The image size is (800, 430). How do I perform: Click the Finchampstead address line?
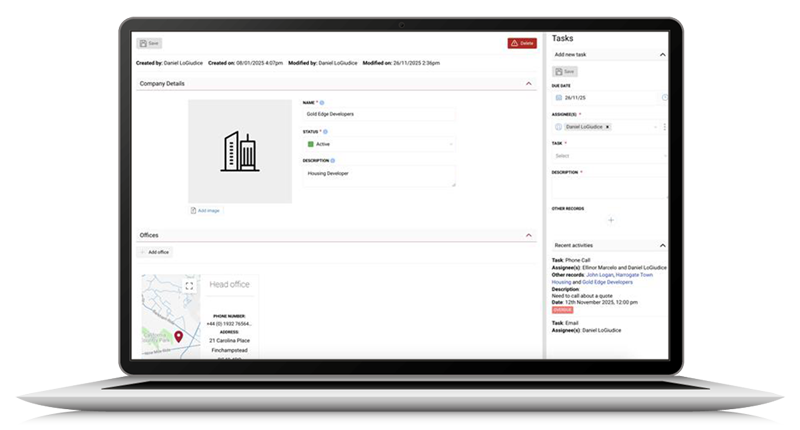pyautogui.click(x=229, y=350)
